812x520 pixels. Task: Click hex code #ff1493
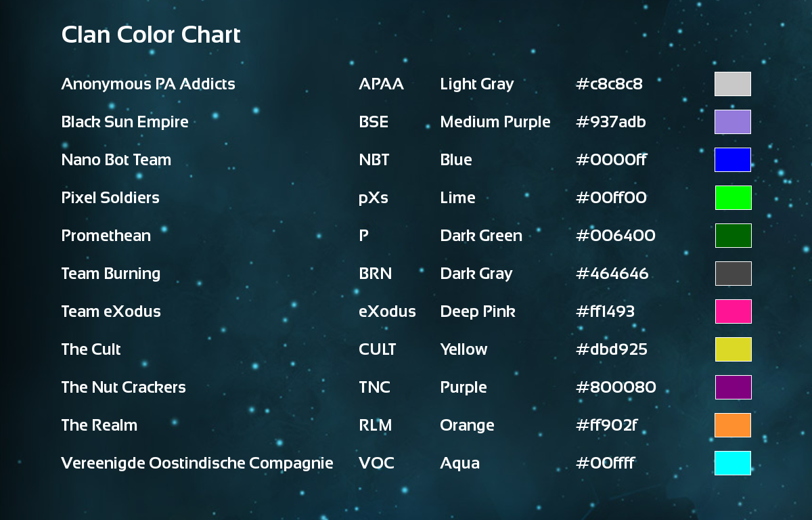[605, 311]
